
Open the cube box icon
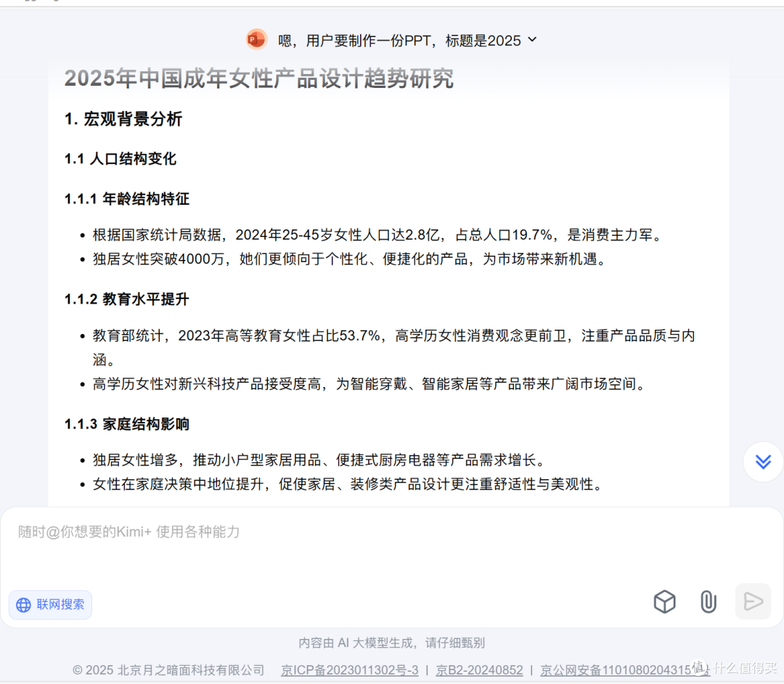point(664,601)
